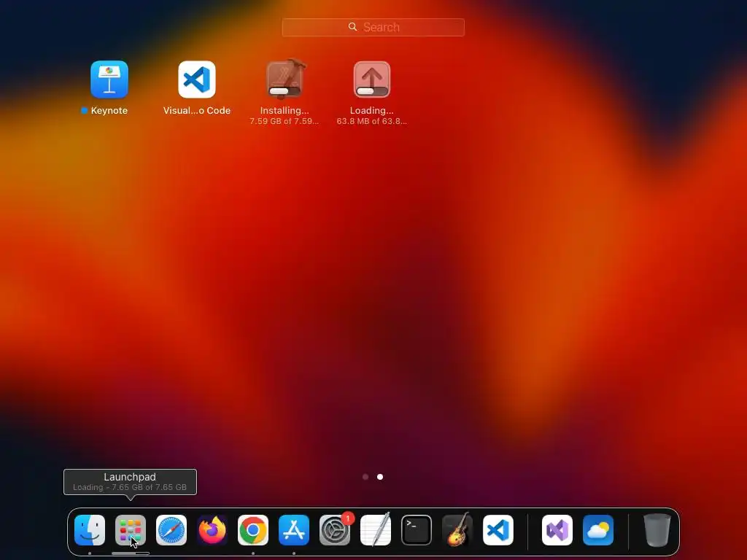
Task: Select the second Launchpad page dot
Action: pos(380,477)
